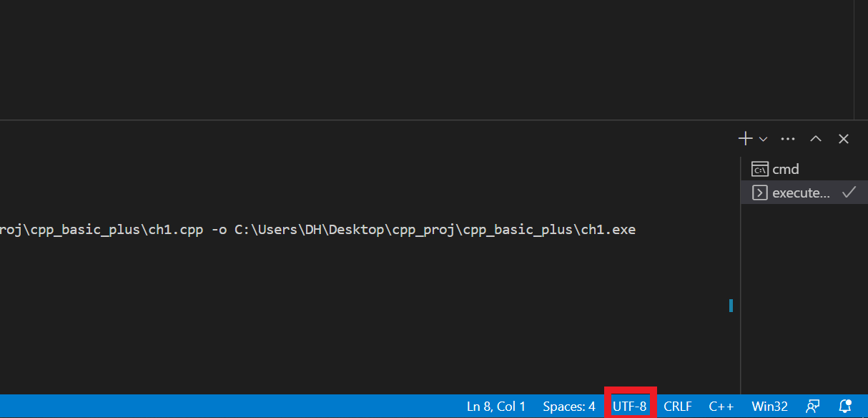Close the terminal panel with X
868x418 pixels.
click(x=844, y=139)
